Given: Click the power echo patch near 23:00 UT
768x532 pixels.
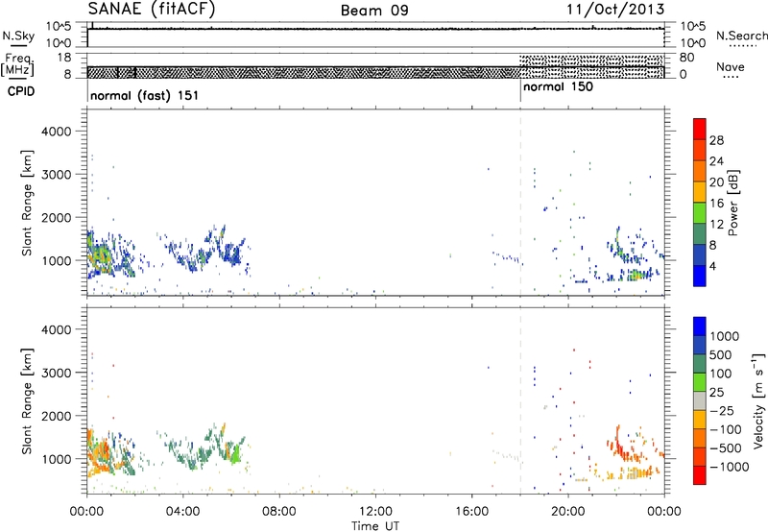Looking at the screenshot, I should [636, 275].
